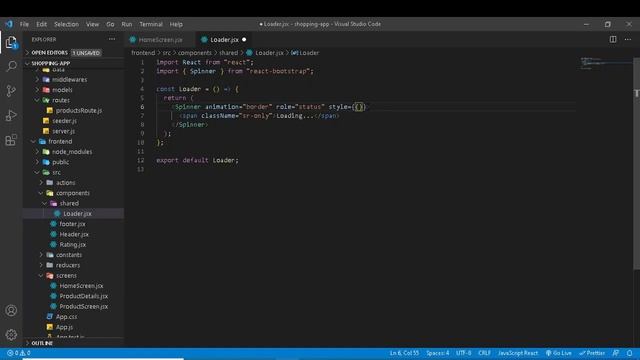Select the Loader.jsx editor tab

224,40
